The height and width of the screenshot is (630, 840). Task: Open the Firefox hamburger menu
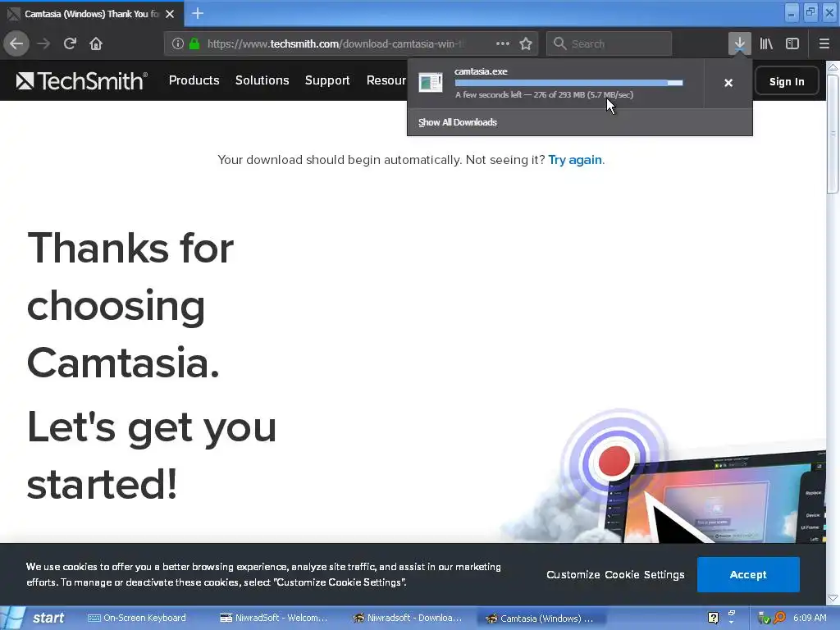tap(824, 43)
